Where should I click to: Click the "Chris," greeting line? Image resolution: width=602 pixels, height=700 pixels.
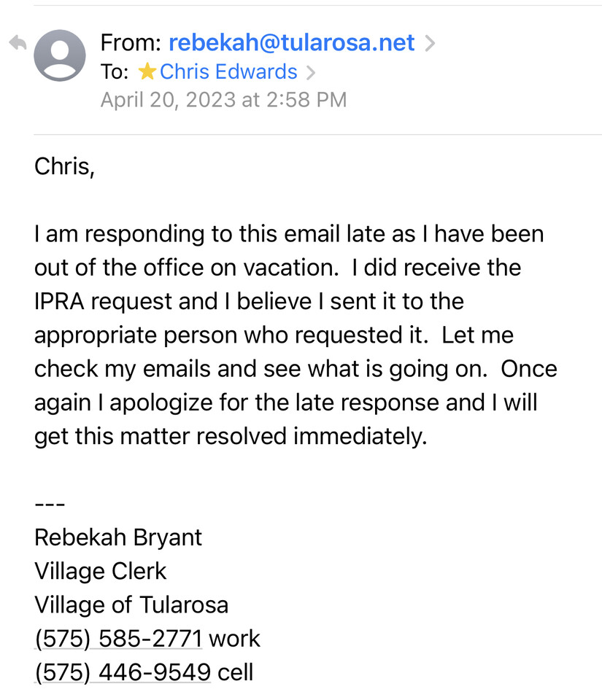[x=64, y=167]
